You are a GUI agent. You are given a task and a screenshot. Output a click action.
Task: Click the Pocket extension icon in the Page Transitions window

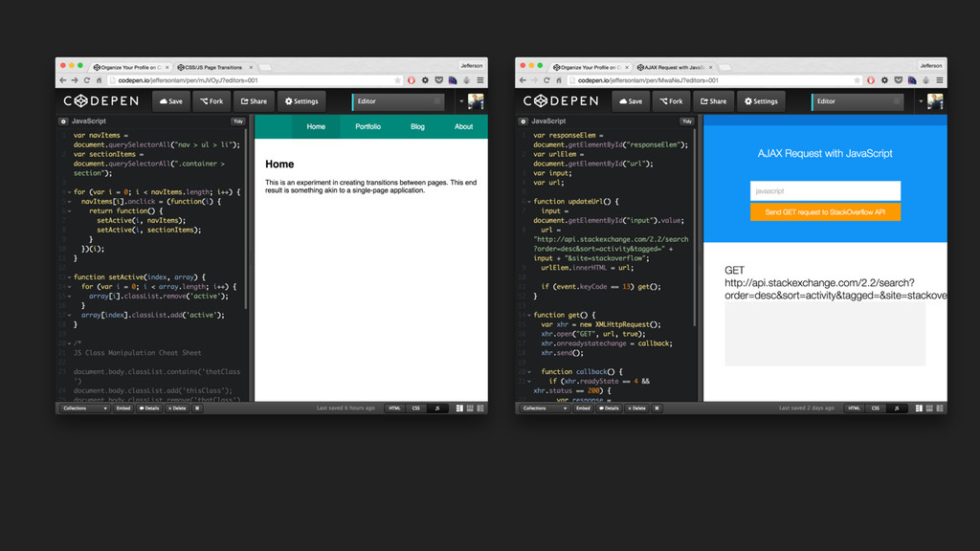coord(438,80)
